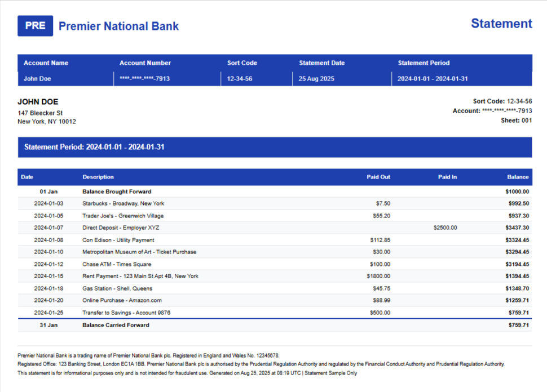547x392 pixels.
Task: Select the Direct Deposit - Employer XYZ entry
Action: (x=121, y=228)
